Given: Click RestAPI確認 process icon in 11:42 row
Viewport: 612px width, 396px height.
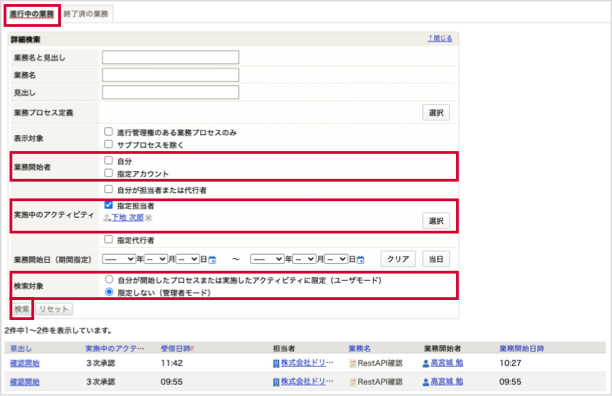Looking at the screenshot, I should (353, 364).
